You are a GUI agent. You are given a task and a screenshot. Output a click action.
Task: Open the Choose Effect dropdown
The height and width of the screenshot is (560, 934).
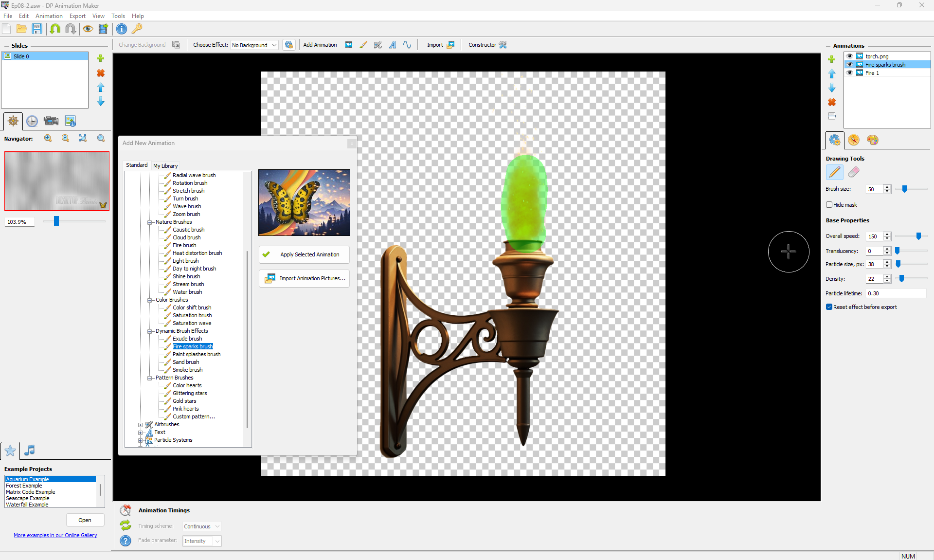tap(254, 45)
